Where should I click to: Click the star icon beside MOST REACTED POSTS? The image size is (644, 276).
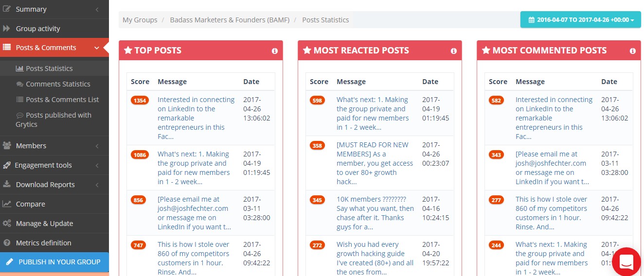(x=307, y=50)
